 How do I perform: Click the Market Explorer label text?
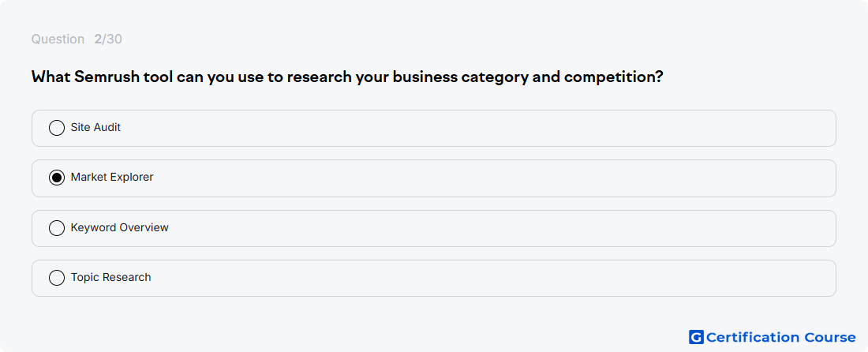tap(112, 177)
